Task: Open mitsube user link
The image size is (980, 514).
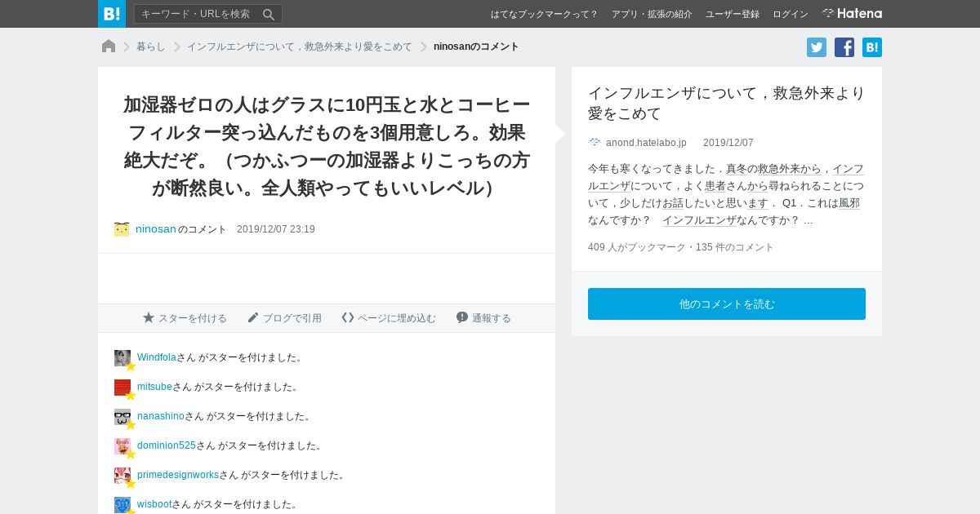Action: pyautogui.click(x=154, y=387)
